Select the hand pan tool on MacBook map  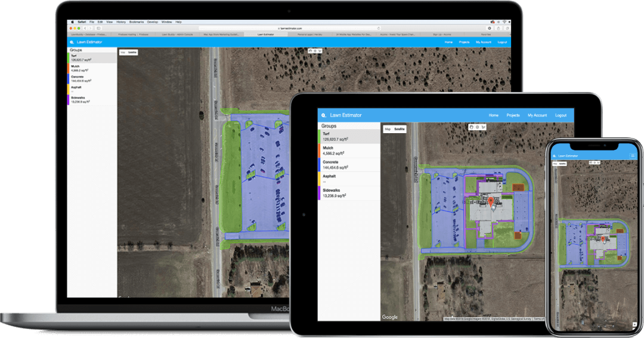click(310, 51)
